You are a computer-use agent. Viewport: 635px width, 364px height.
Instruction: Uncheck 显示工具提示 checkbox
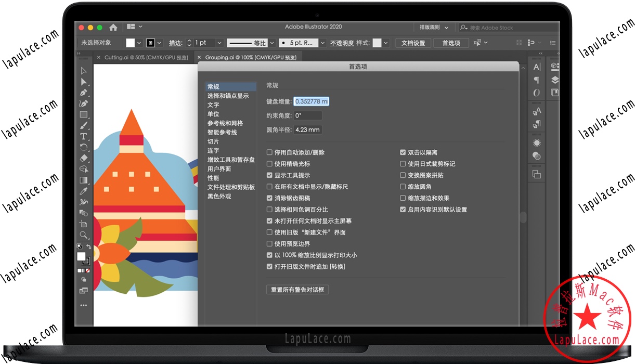[x=269, y=175]
